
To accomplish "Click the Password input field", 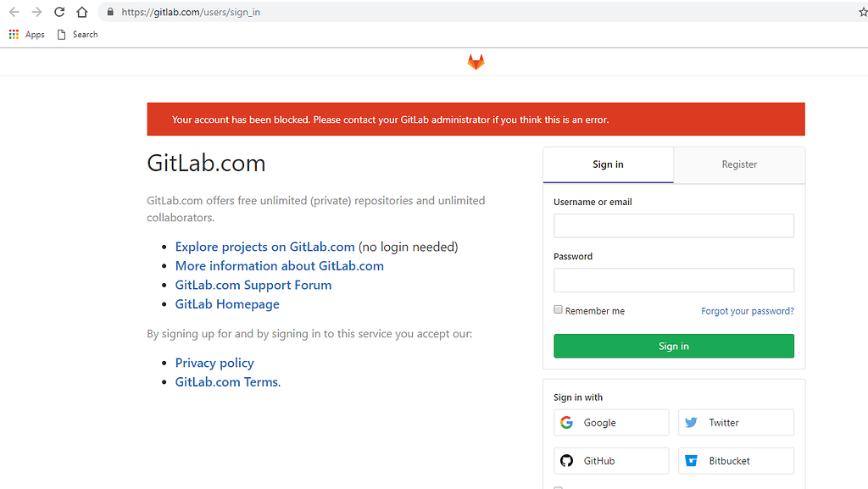I will coord(673,280).
